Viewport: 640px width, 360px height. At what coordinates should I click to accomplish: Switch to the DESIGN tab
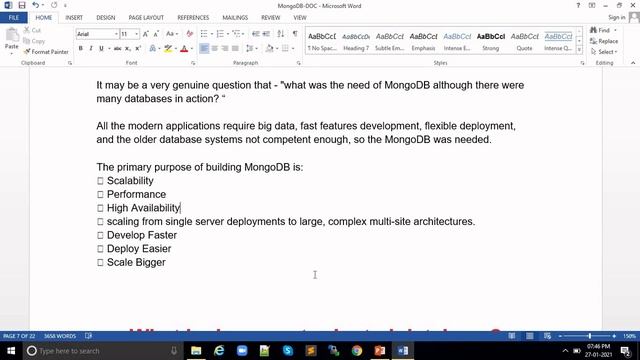pos(106,18)
